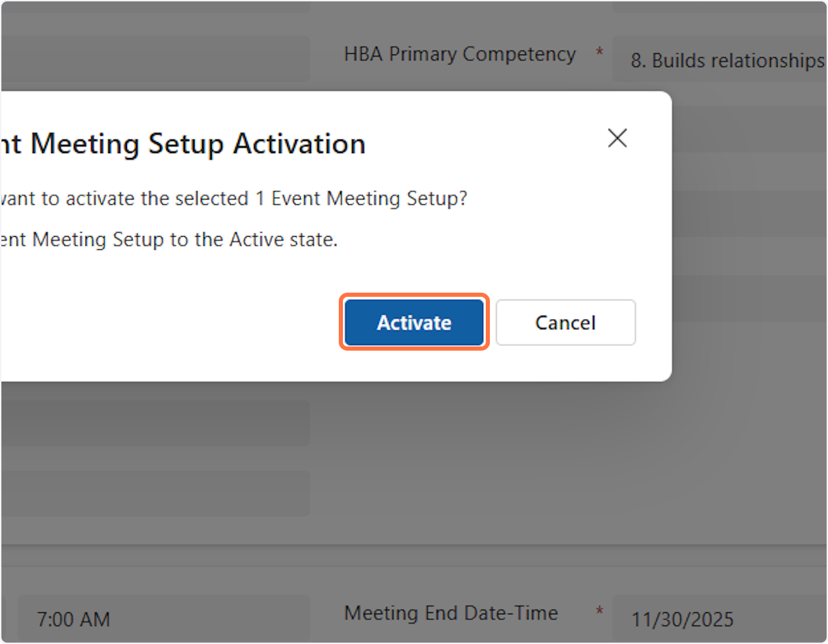Click the section divider above the 7:00 AM row

tap(414, 546)
